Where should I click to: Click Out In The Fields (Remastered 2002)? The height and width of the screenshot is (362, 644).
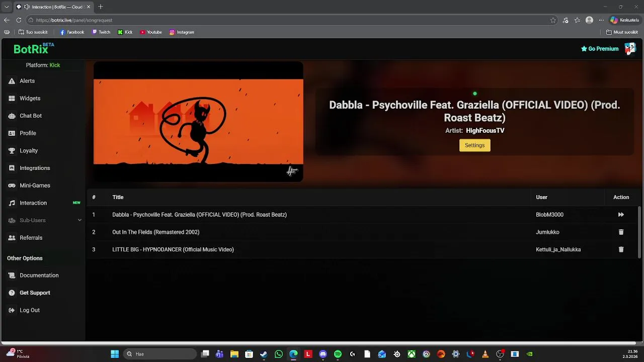click(x=156, y=232)
